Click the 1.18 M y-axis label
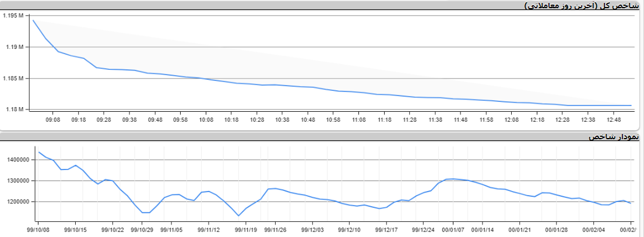The height and width of the screenshot is (237, 644). point(13,109)
